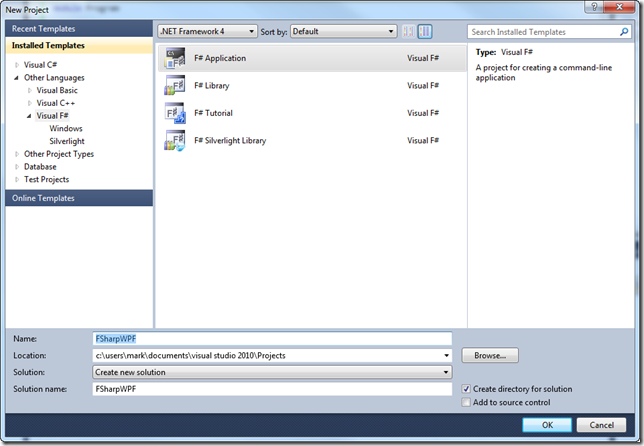Open the Location path dropdown arrow

tap(446, 356)
